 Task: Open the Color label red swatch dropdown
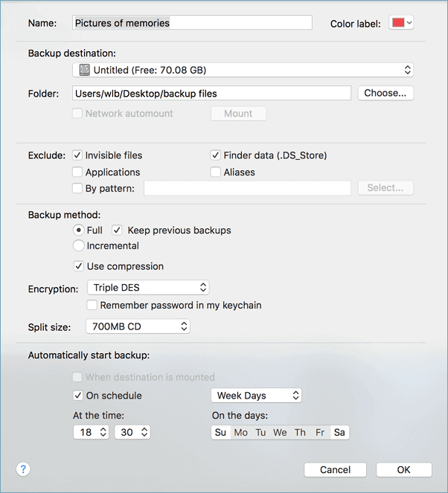coord(400,23)
